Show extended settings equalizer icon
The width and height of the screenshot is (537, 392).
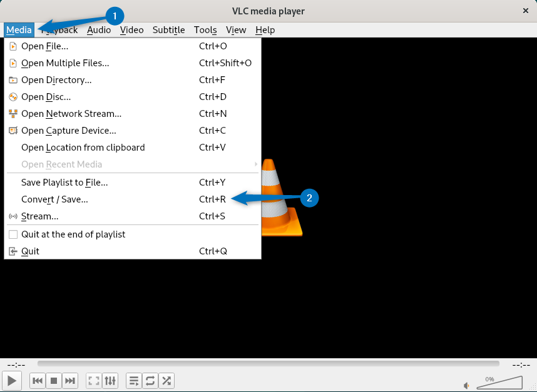tap(110, 380)
